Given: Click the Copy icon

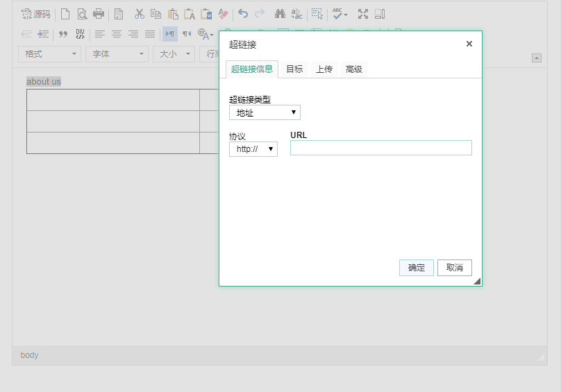Looking at the screenshot, I should 156,14.
